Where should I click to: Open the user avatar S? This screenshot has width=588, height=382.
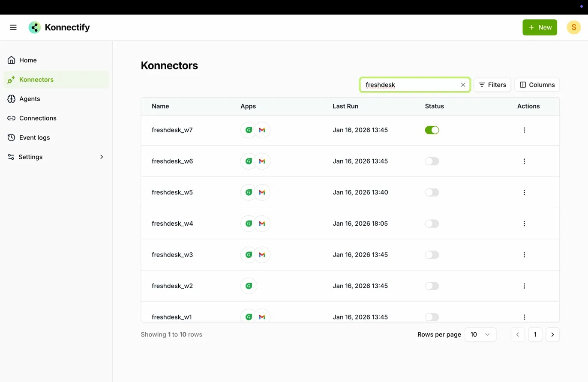click(x=573, y=27)
